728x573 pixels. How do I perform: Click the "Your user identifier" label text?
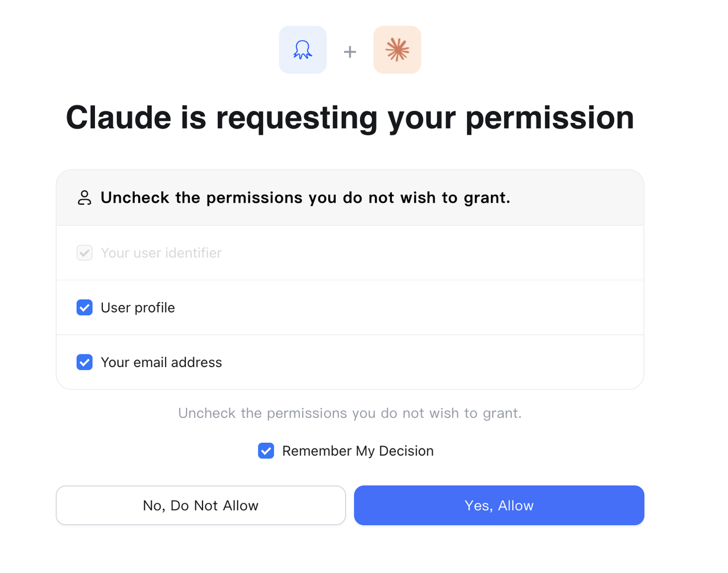coord(161,253)
